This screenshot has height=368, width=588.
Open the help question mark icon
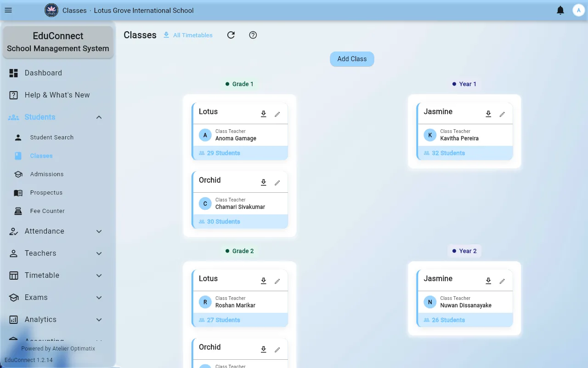pyautogui.click(x=253, y=35)
